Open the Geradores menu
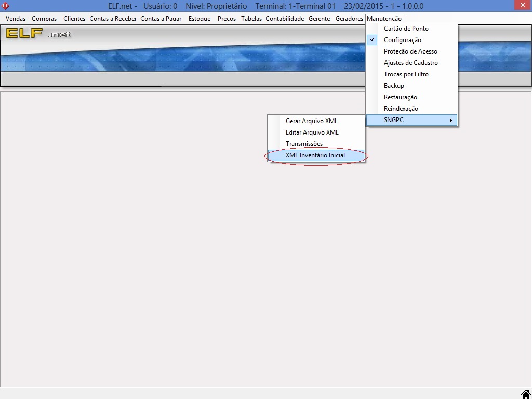The height and width of the screenshot is (399, 532). [349, 19]
